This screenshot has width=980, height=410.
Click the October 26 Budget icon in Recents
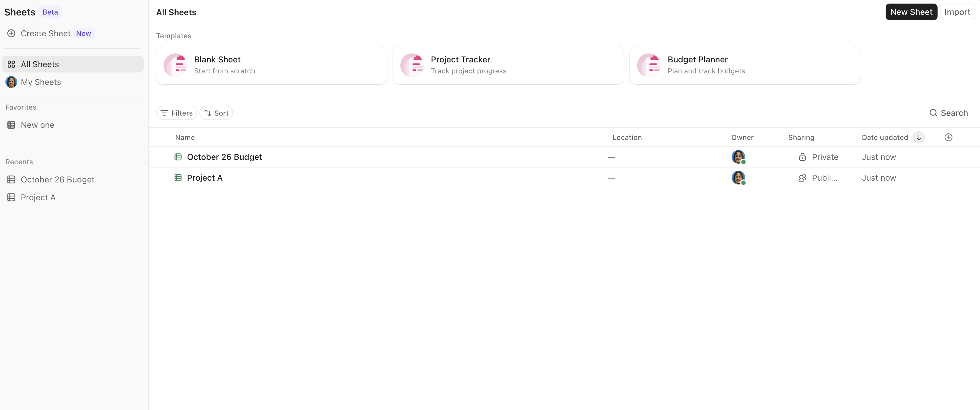[11, 180]
